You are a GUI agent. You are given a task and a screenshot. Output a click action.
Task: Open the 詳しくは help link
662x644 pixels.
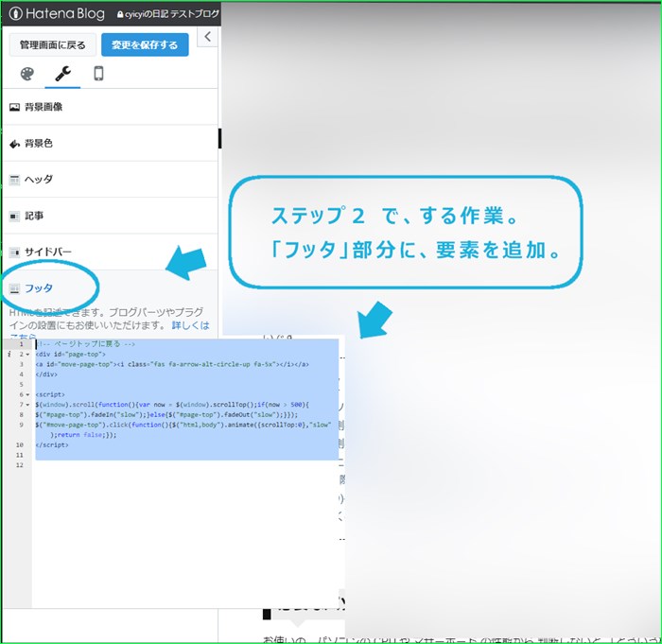(190, 325)
